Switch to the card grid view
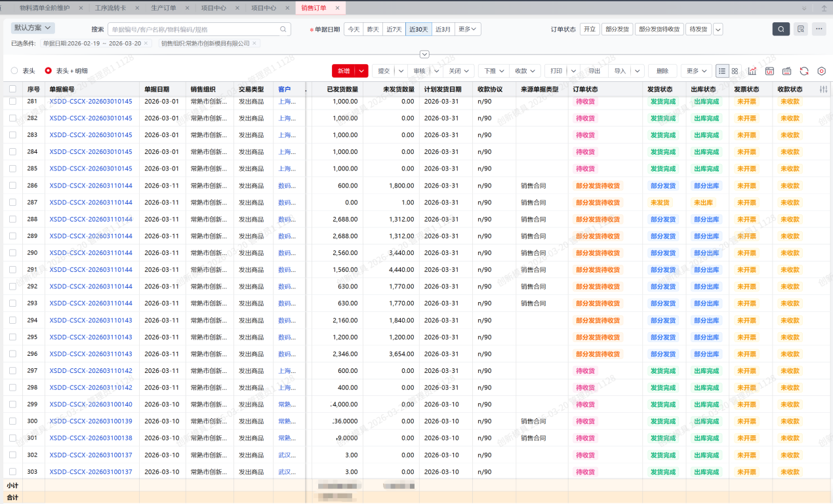Image resolution: width=833 pixels, height=504 pixels. click(735, 71)
